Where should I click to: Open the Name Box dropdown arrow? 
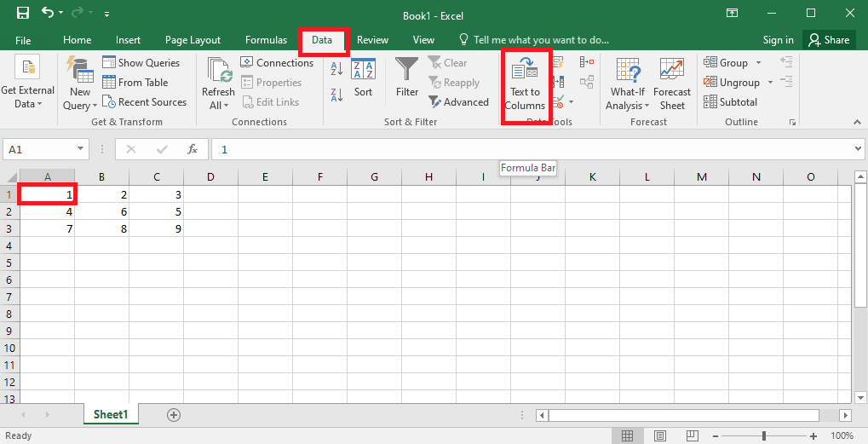80,149
